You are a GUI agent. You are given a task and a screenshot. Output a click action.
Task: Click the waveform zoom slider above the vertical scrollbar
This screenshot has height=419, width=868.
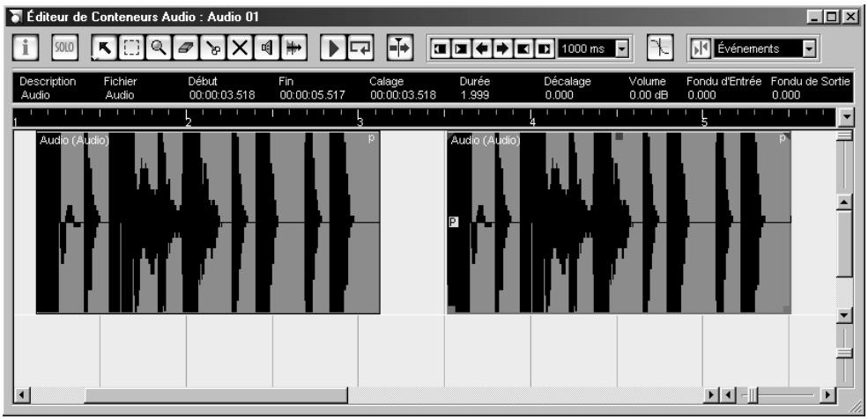coord(844,136)
